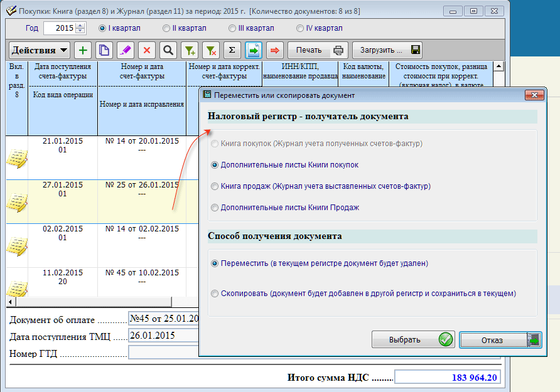Viewport: 560px width, 392px height.
Task: Increase the year with stepper up arrow
Action: (81, 25)
